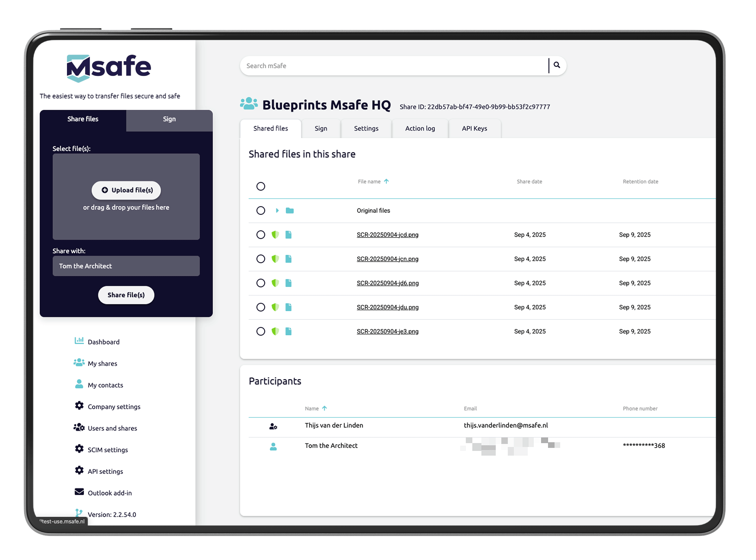Viewport: 756px width, 560px height.
Task: Sort participants by Name column arrow
Action: pos(324,408)
